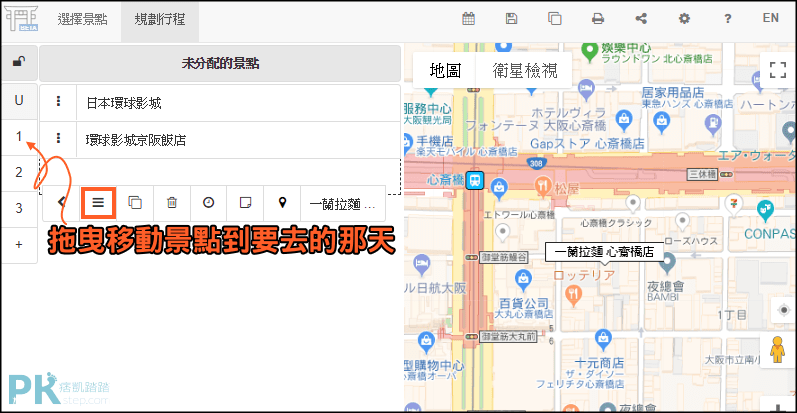Click 十元商店 shopping marker
The height and width of the screenshot is (413, 797).
tap(603, 339)
